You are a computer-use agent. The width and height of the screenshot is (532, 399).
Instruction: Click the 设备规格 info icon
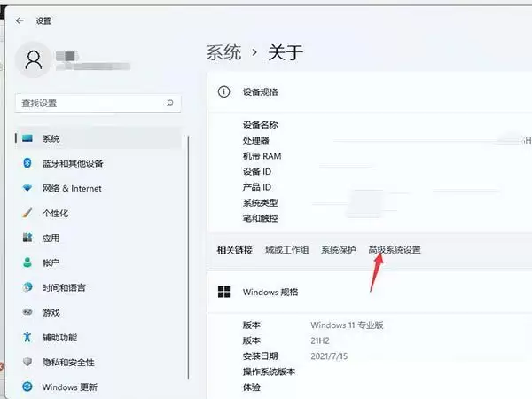(x=224, y=91)
